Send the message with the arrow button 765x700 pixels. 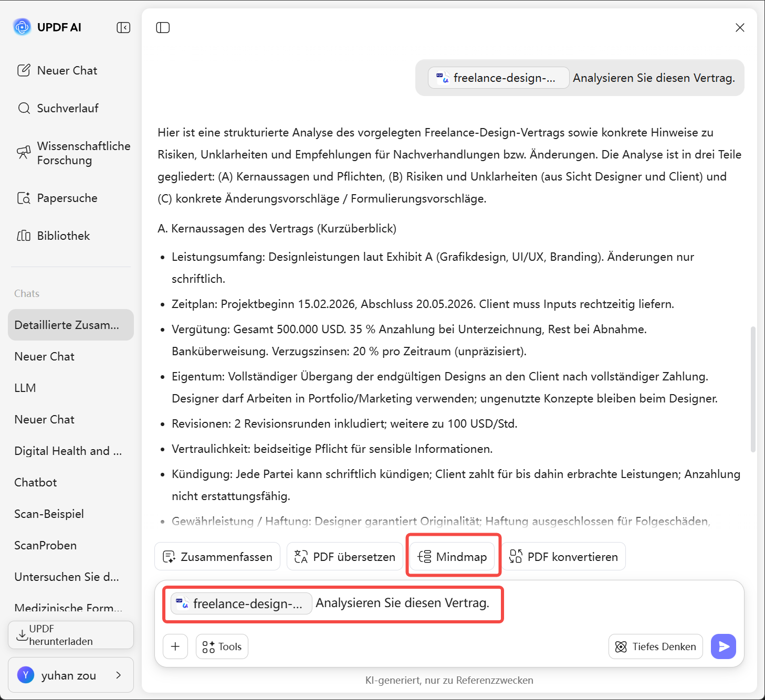(x=724, y=646)
